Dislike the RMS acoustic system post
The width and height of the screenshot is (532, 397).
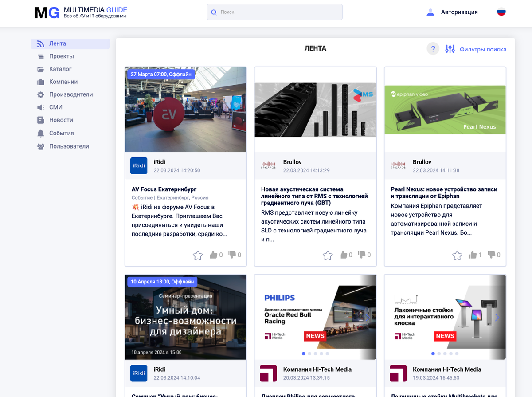(x=362, y=255)
